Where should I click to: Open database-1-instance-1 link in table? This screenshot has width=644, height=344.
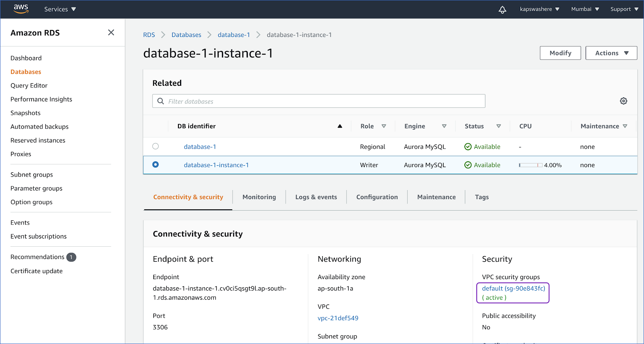pos(216,165)
